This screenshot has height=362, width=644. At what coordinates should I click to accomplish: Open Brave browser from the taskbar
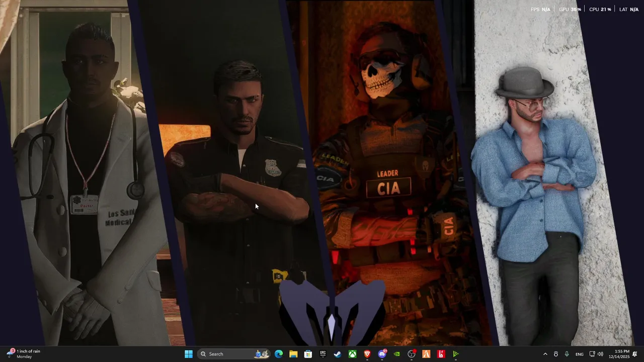(x=367, y=354)
